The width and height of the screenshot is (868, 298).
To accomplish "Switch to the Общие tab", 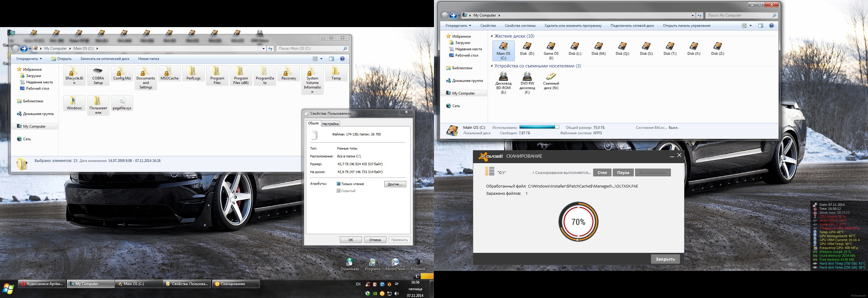I will click(x=313, y=123).
